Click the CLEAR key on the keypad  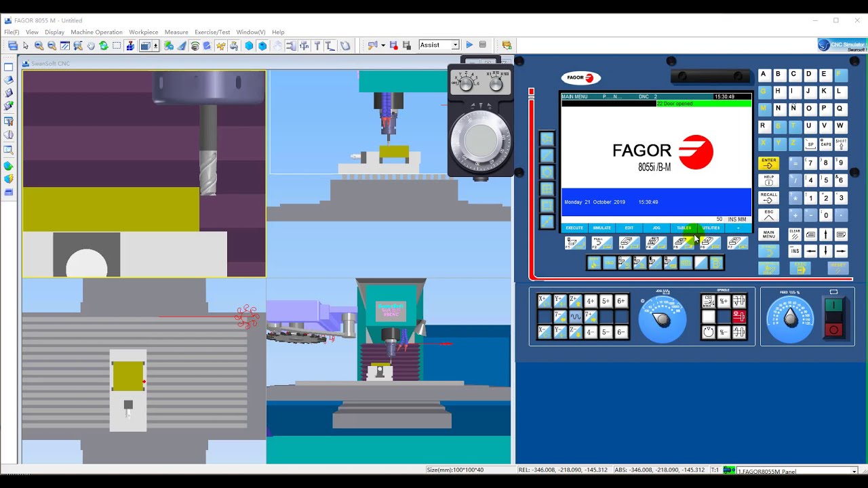(795, 235)
